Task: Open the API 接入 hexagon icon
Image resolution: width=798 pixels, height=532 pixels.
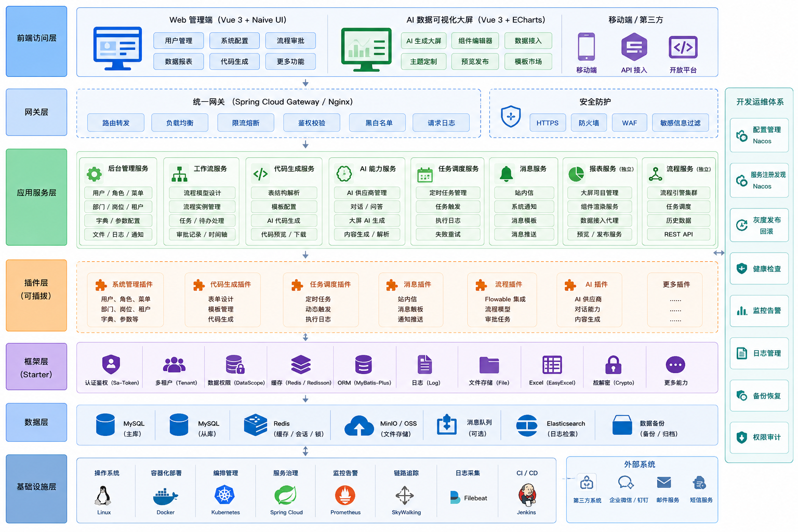Action: 634,47
